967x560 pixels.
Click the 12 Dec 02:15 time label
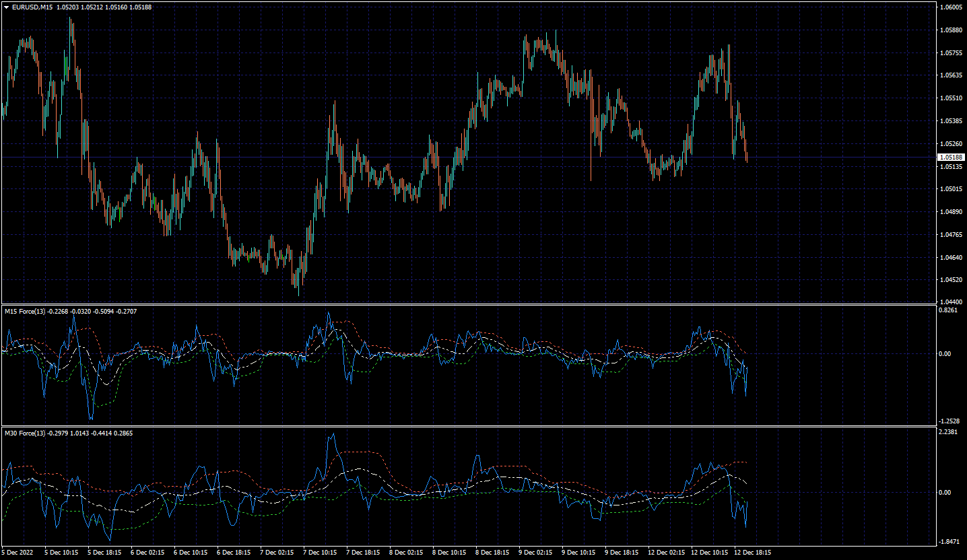[x=667, y=553]
